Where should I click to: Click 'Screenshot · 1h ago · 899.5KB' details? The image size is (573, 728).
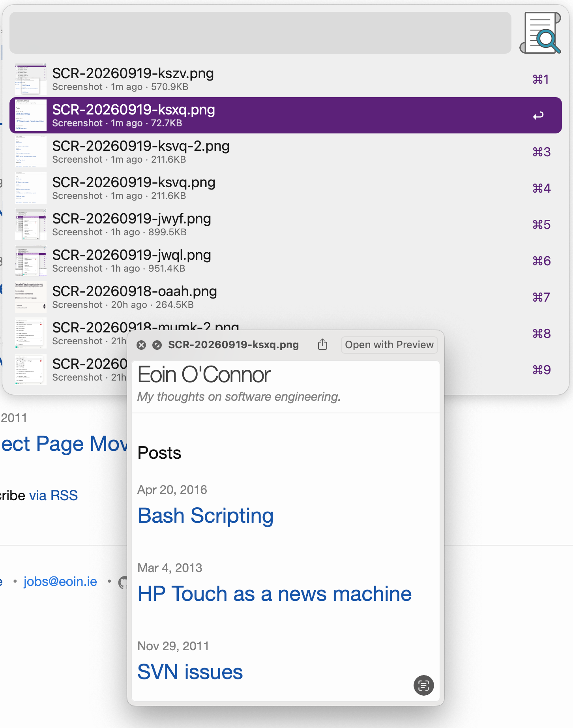(119, 232)
